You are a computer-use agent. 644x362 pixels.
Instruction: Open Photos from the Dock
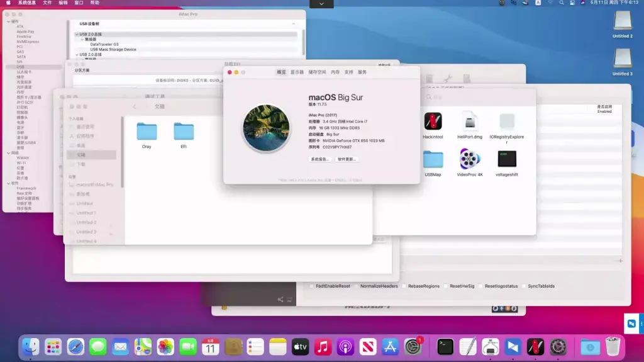coord(165,347)
